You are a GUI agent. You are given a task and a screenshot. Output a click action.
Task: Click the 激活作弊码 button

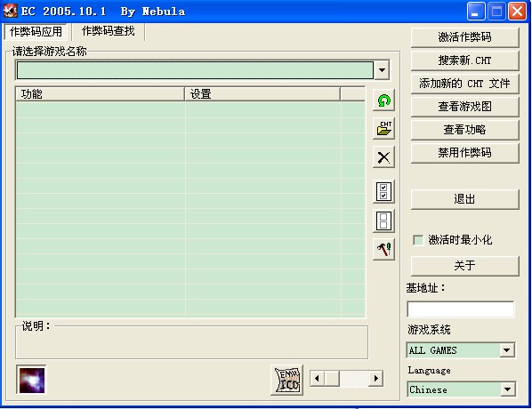[x=464, y=37]
